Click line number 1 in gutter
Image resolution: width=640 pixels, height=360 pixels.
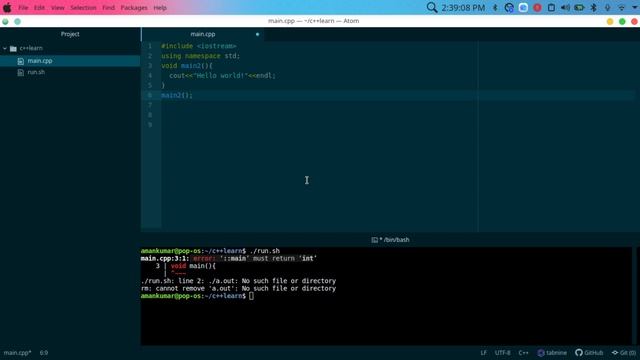point(150,46)
